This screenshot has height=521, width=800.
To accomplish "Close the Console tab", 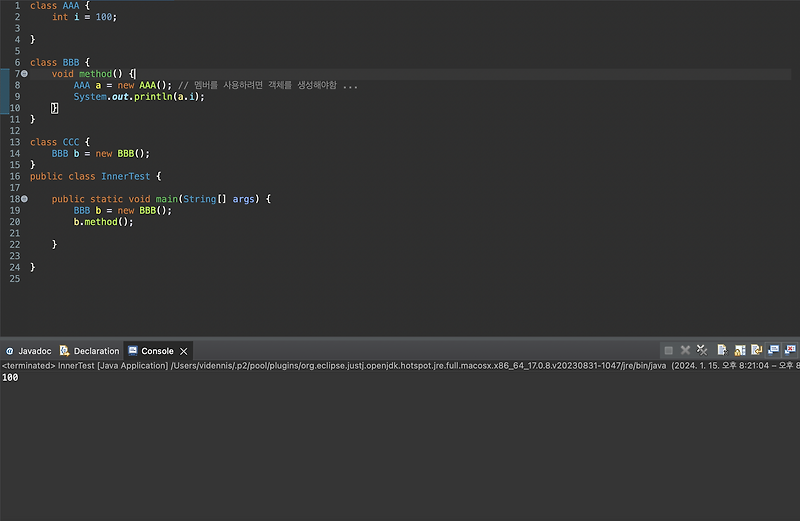I will click(x=184, y=351).
